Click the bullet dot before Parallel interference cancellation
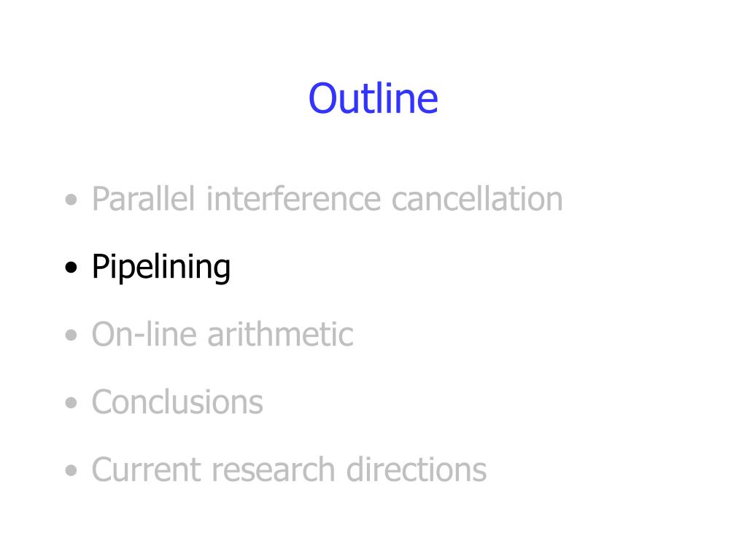 (71, 200)
